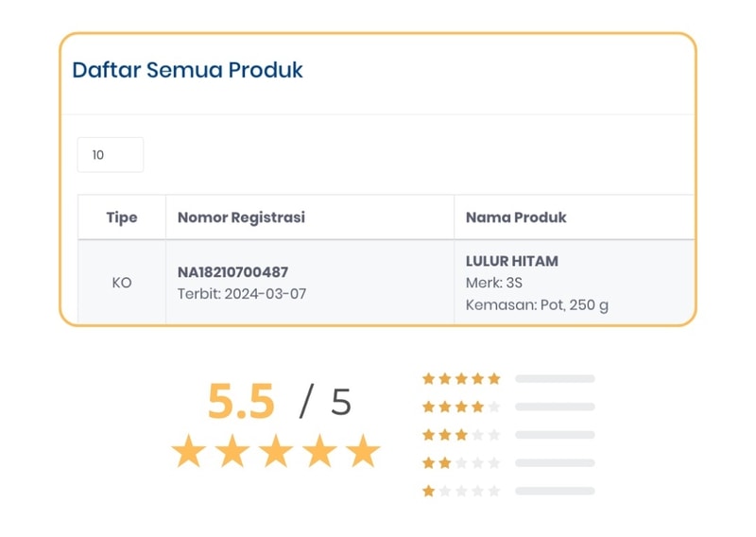
Task: Click the Daftar Semua Produk heading
Action: (187, 71)
